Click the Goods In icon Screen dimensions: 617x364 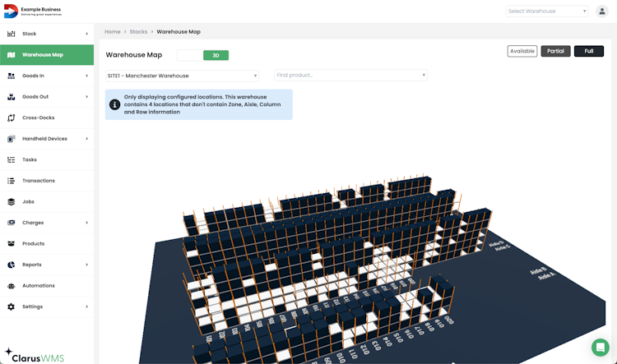[x=11, y=76]
